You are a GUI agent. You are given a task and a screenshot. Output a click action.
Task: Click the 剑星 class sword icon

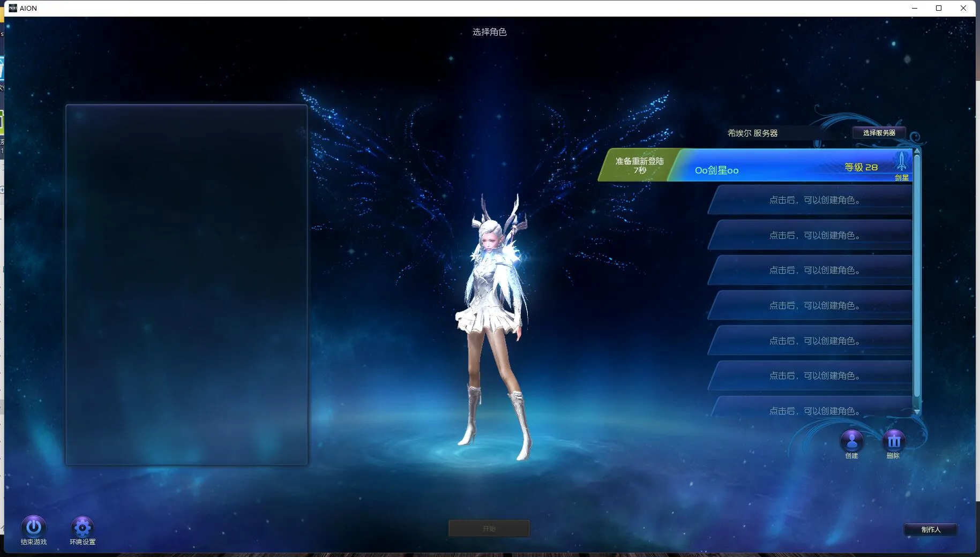[x=901, y=162]
